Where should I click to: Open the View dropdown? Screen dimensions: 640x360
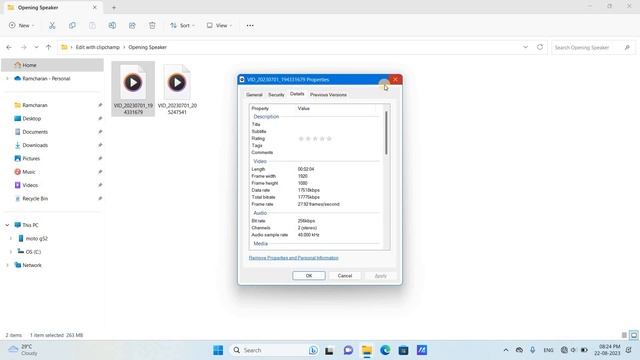tap(219, 25)
